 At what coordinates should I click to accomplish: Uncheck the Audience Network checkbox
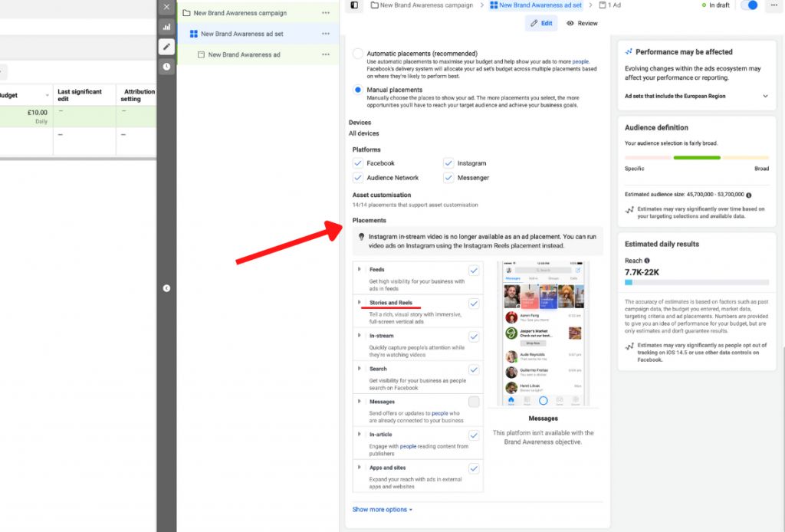coord(357,178)
